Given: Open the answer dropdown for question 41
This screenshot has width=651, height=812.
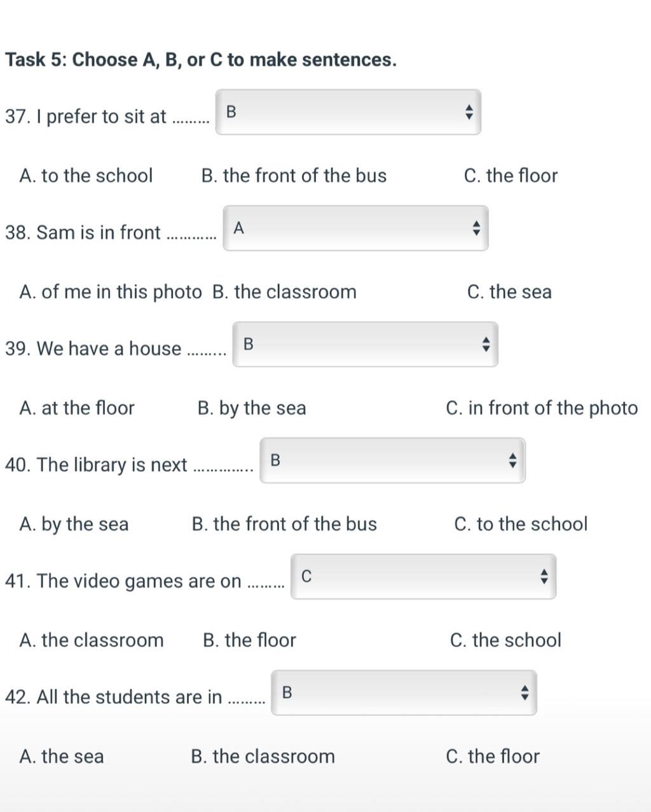Looking at the screenshot, I should click(x=423, y=577).
